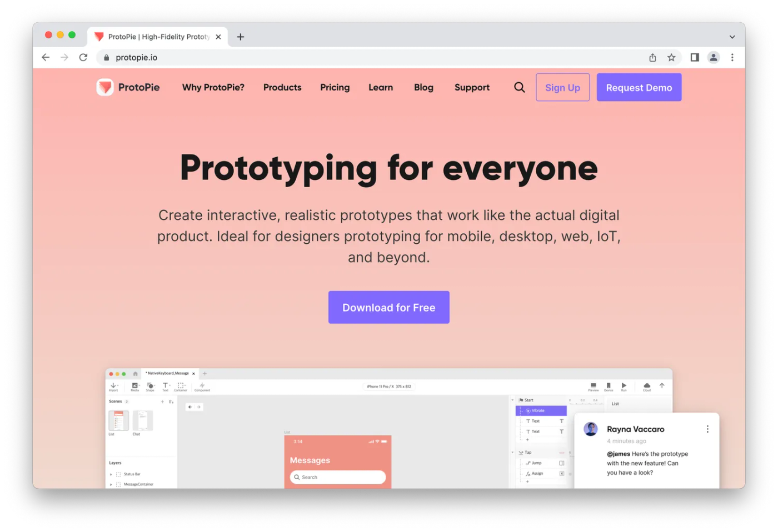Start Preview from the toolbar
Viewport: 778px width, 532px height.
(x=594, y=386)
